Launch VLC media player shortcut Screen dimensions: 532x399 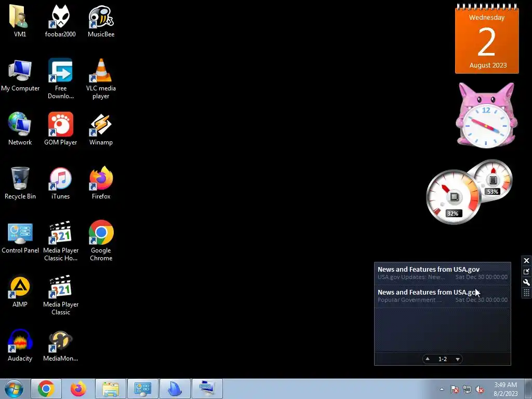pyautogui.click(x=101, y=79)
